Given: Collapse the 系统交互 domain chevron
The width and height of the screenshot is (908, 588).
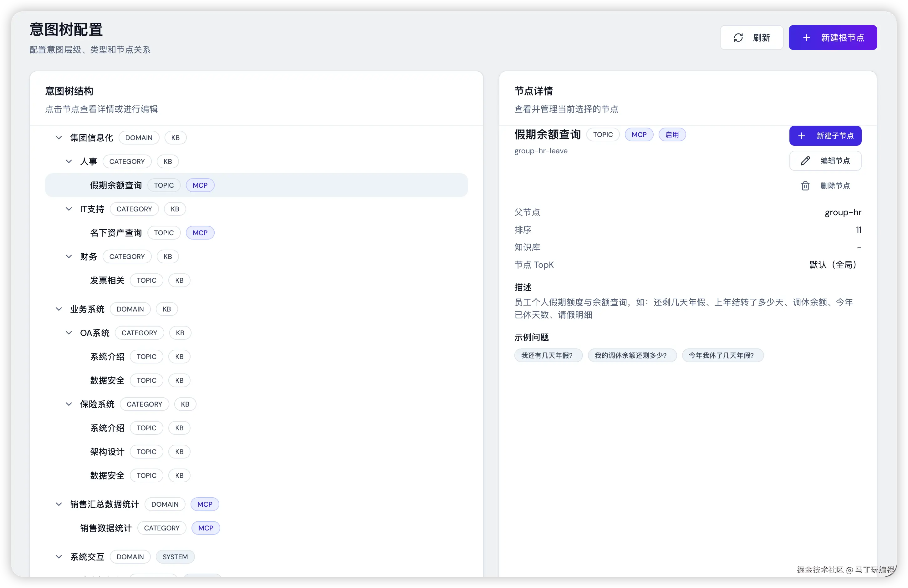Looking at the screenshot, I should 59,557.
